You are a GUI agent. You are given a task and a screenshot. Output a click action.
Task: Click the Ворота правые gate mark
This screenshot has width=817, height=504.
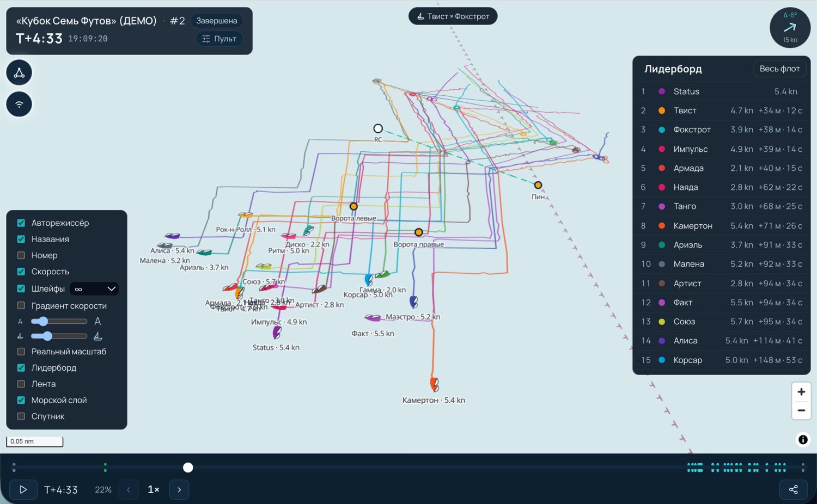click(x=418, y=232)
